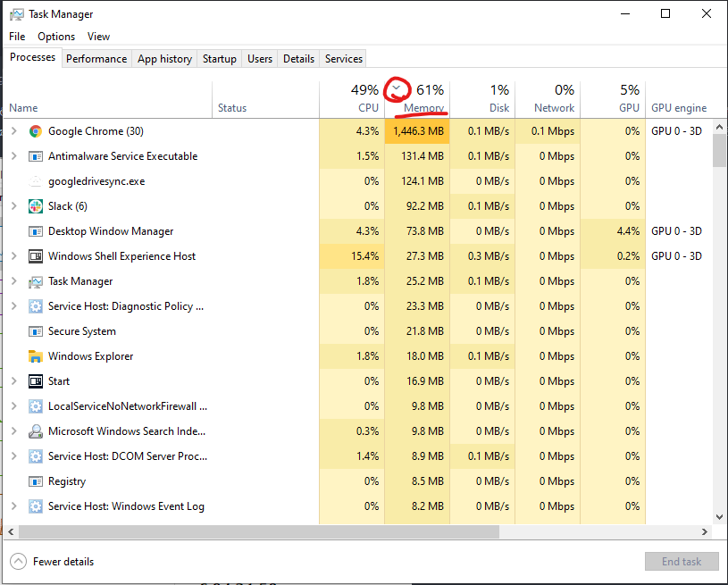This screenshot has height=585, width=728.
Task: Expand the Microsoft Windows Search Indexer row
Action: 14,431
